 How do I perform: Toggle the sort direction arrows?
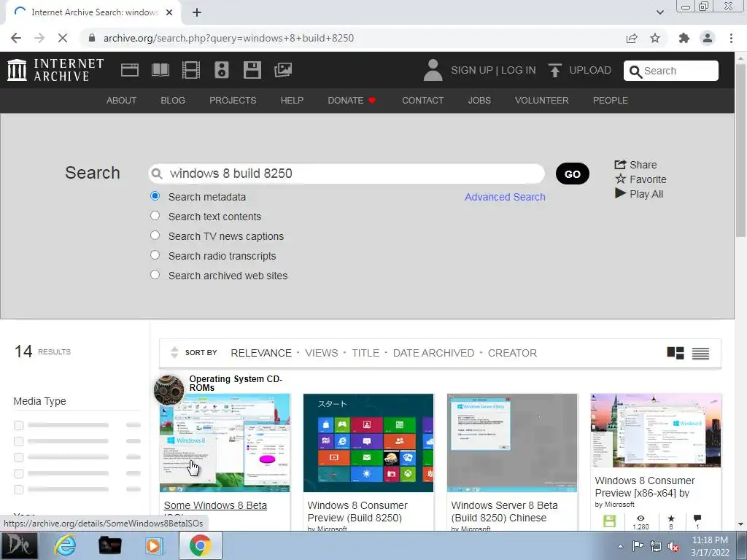tap(174, 352)
